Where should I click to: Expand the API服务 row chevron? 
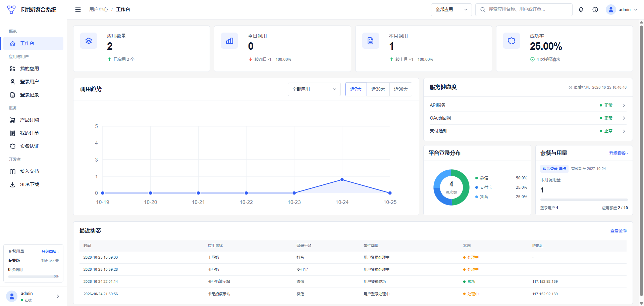click(x=624, y=105)
